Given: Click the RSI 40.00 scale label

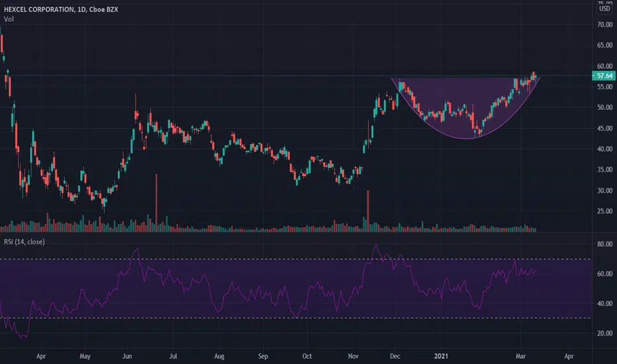Looking at the screenshot, I should 605,303.
